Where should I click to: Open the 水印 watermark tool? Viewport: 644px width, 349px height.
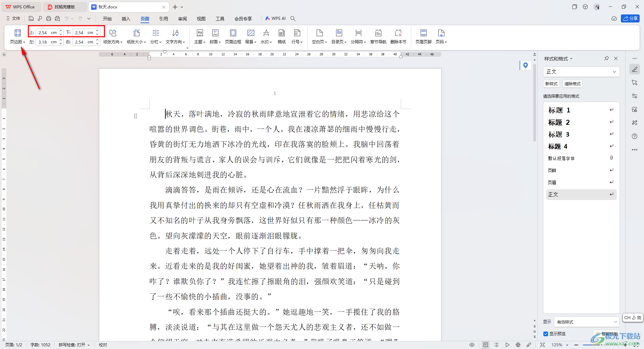coord(266,37)
